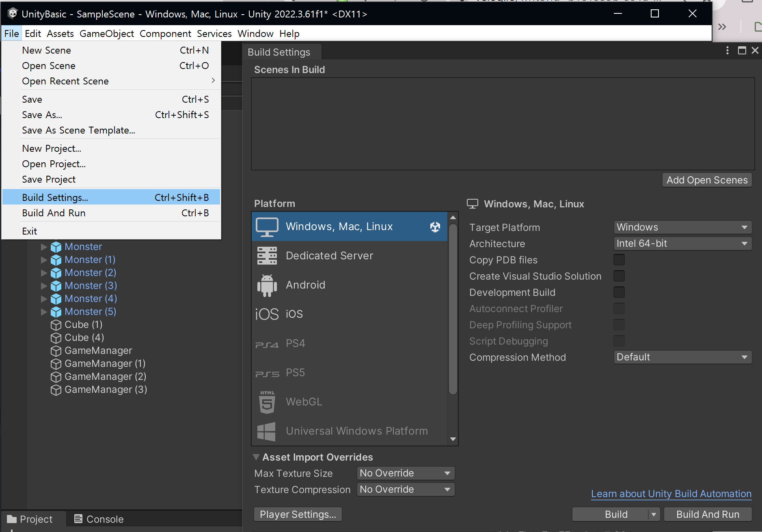Close the Build Settings window
The width and height of the screenshot is (762, 532).
coord(755,50)
